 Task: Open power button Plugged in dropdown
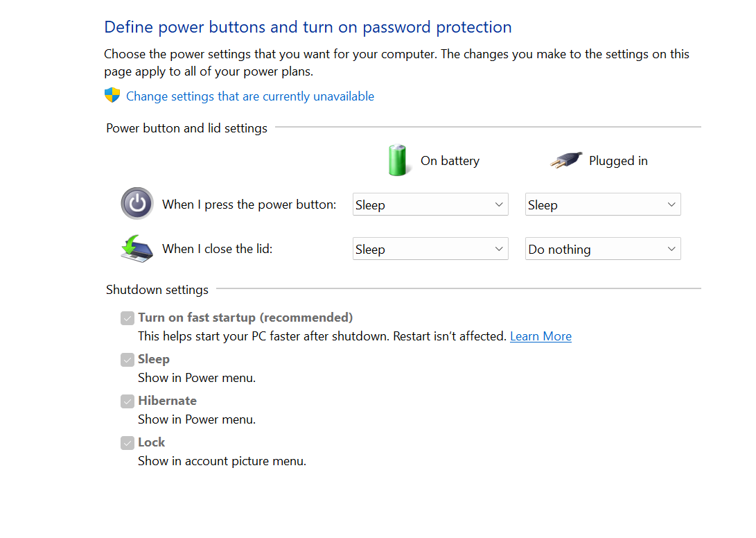coord(603,205)
